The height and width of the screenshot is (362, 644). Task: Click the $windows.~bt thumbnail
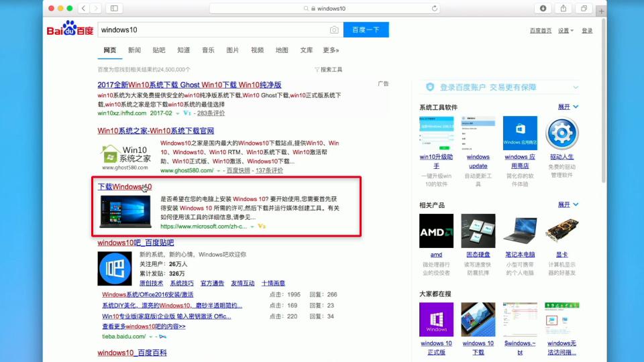[520, 319]
